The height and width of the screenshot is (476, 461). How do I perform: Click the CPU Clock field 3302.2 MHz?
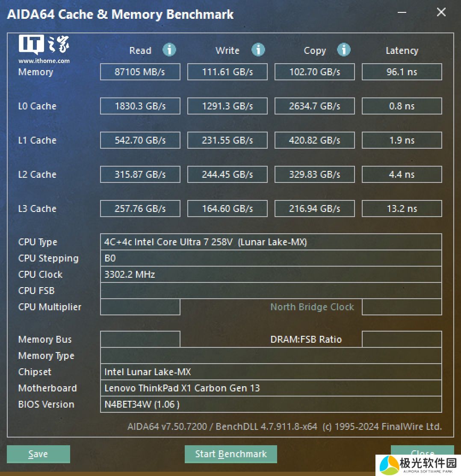[271, 274]
